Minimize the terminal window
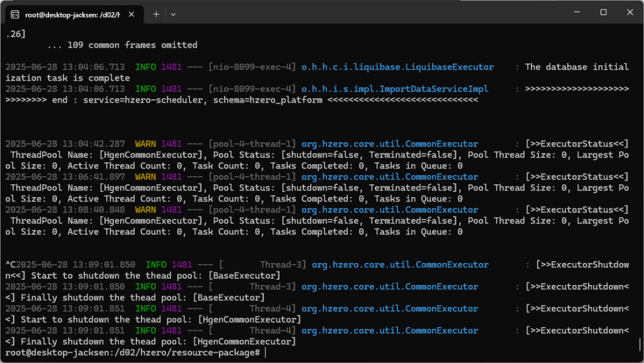The height and width of the screenshot is (363, 644). [x=574, y=13]
